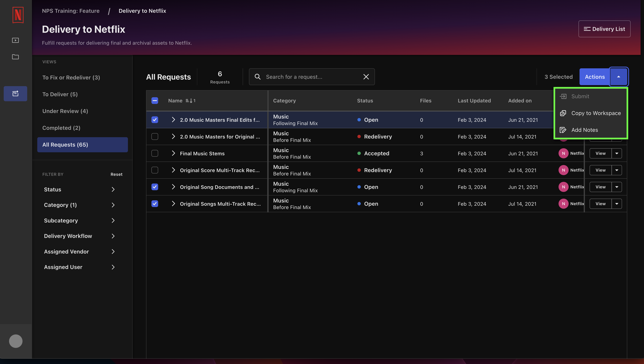Open the folder icon in sidebar
Image resolution: width=644 pixels, height=364 pixels.
(x=15, y=57)
